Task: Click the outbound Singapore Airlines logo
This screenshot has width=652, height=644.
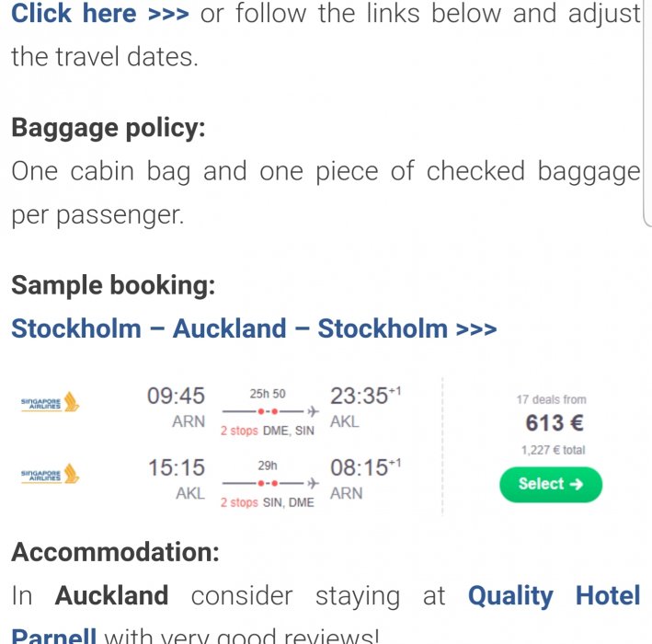Action: click(51, 403)
